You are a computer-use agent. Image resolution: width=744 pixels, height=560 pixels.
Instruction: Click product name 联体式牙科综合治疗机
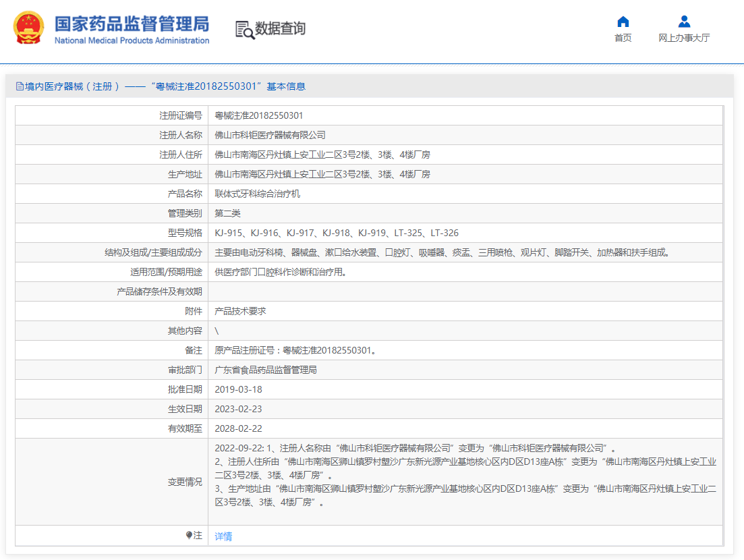pos(257,194)
